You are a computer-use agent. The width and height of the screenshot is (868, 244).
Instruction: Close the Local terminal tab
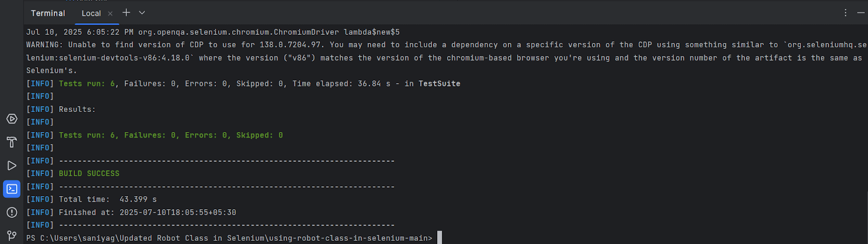[x=110, y=13]
